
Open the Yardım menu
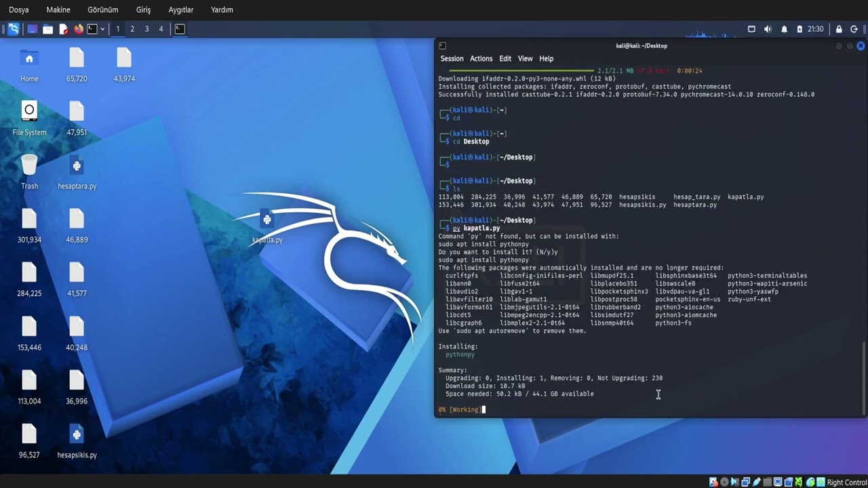(x=222, y=9)
